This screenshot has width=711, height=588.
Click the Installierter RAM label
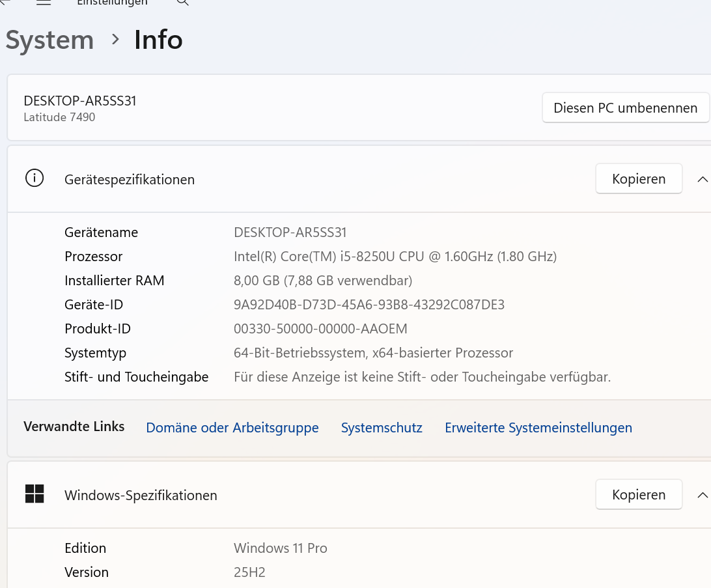click(115, 280)
